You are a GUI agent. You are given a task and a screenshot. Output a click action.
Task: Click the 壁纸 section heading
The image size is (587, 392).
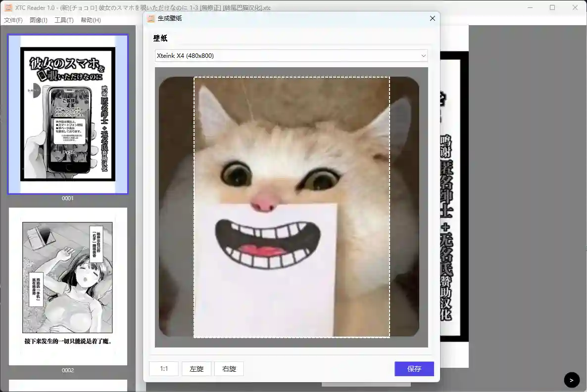(160, 38)
